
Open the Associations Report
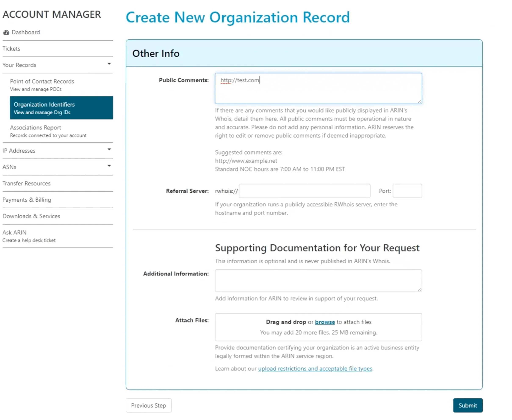pyautogui.click(x=35, y=128)
